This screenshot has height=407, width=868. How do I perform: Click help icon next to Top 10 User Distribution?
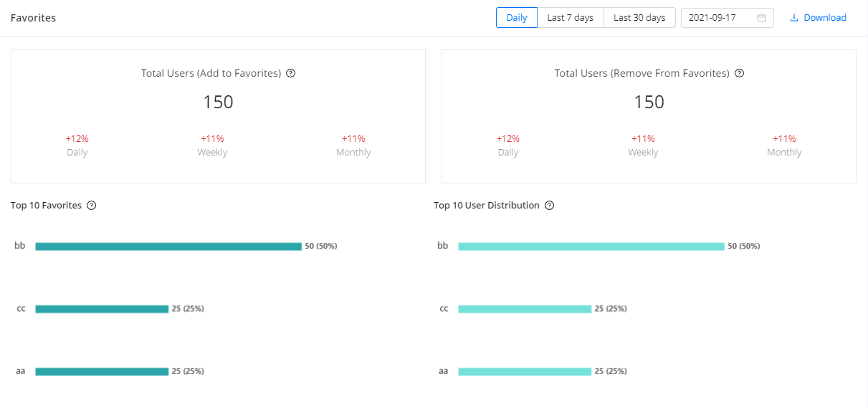(550, 206)
